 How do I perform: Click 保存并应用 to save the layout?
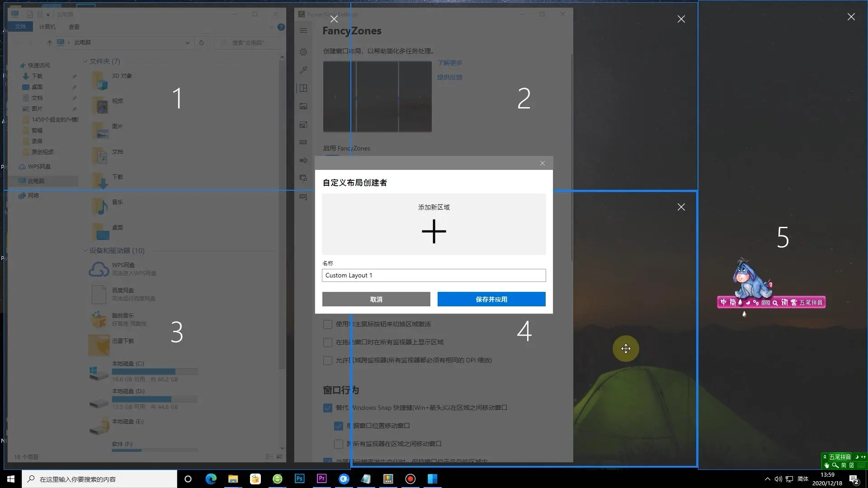[x=491, y=299]
